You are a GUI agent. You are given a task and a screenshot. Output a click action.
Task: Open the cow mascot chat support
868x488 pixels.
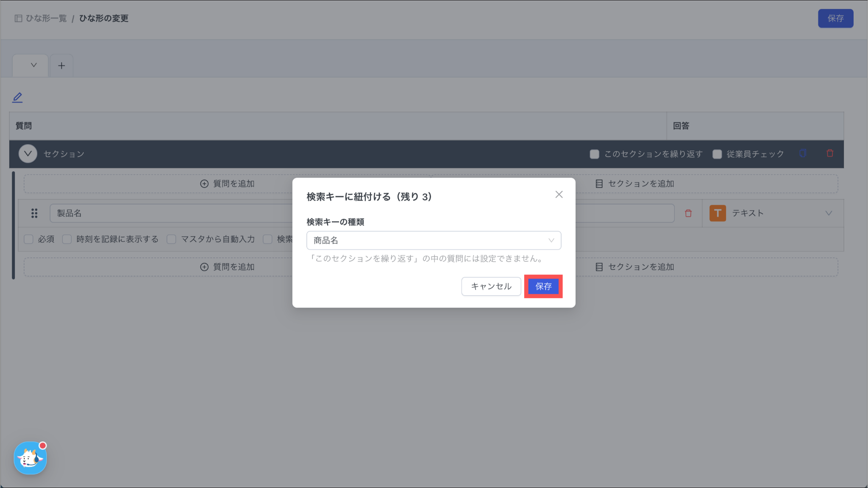(x=30, y=458)
